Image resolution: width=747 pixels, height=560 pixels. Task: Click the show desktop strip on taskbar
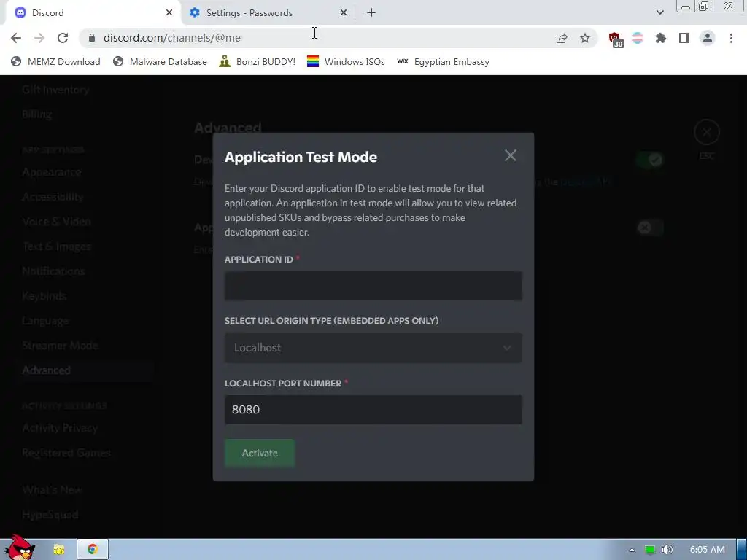pyautogui.click(x=742, y=550)
